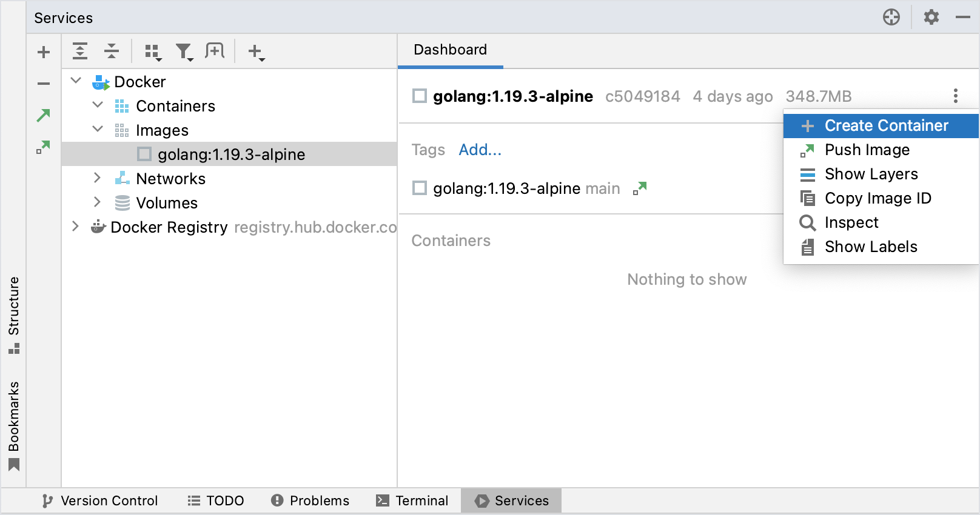Open the Structure side panel
Screen dimensions: 980x515
click(13, 315)
